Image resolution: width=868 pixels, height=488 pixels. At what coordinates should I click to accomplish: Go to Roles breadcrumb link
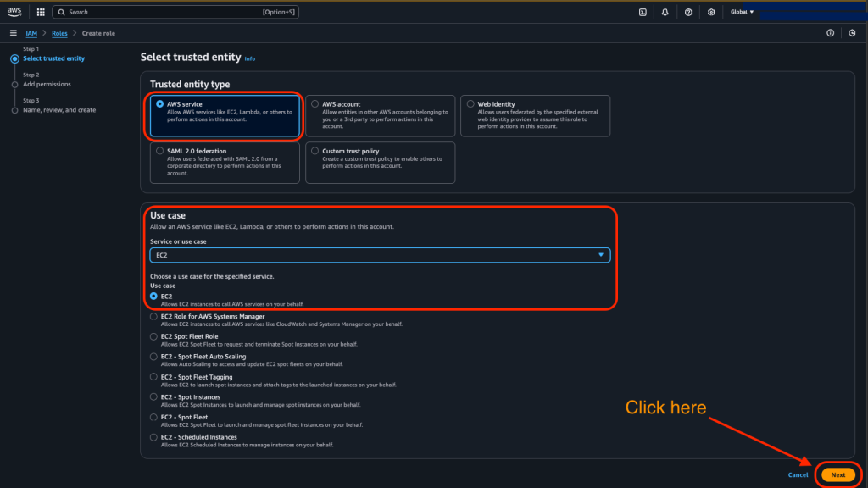[x=59, y=33]
